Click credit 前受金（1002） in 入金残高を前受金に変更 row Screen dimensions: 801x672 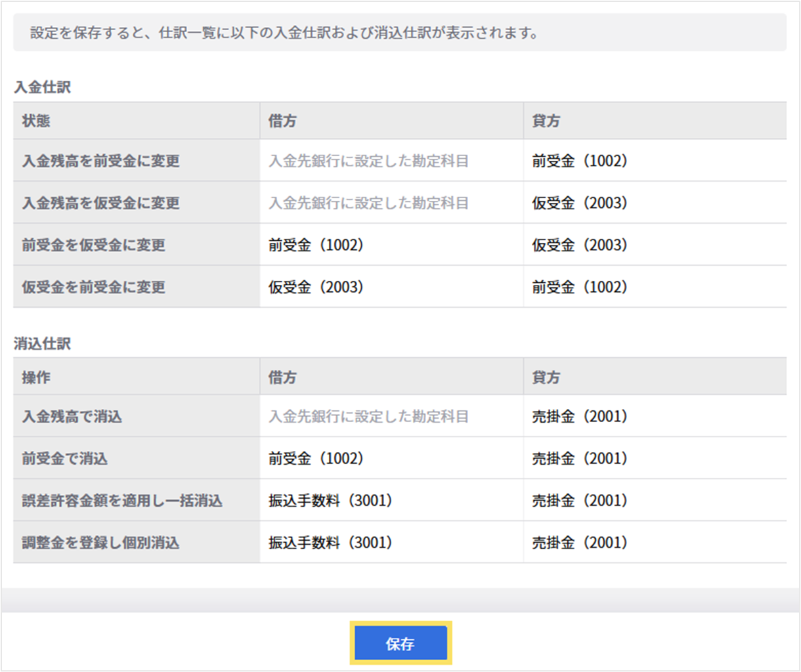(x=580, y=161)
